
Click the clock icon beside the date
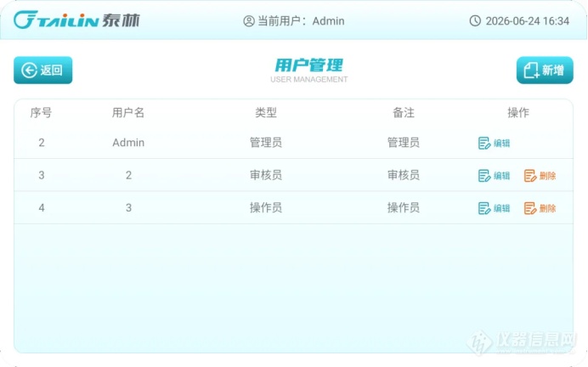(x=475, y=20)
